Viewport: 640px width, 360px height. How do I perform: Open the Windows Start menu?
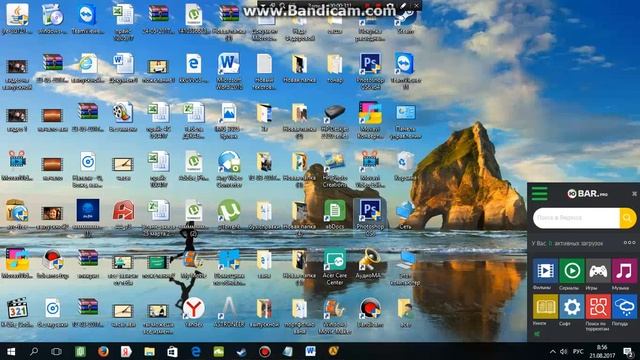11,351
